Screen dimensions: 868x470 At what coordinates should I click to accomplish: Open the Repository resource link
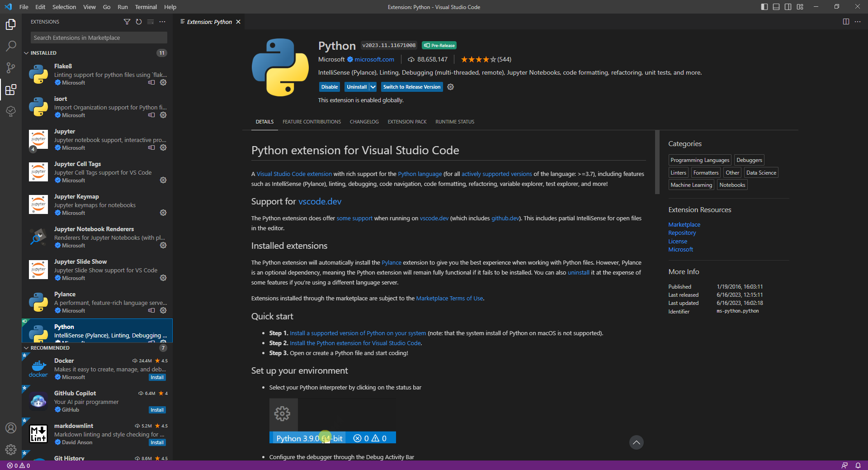(682, 233)
